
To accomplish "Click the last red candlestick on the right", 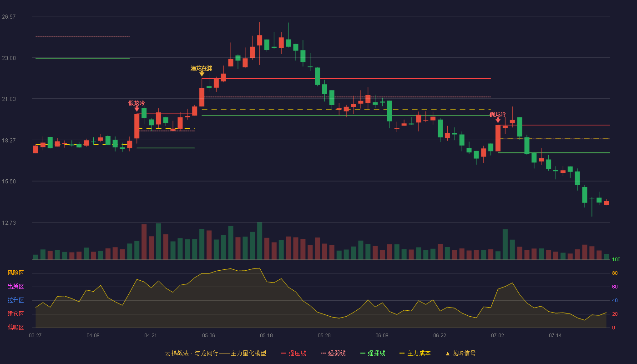I will pyautogui.click(x=606, y=203).
